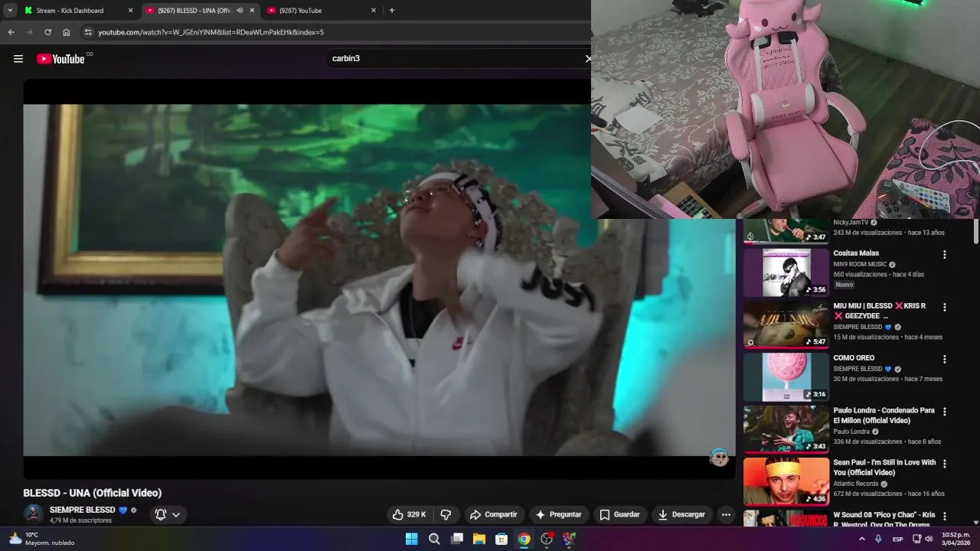Go forward in browser history
The image size is (980, 551).
coord(29,32)
